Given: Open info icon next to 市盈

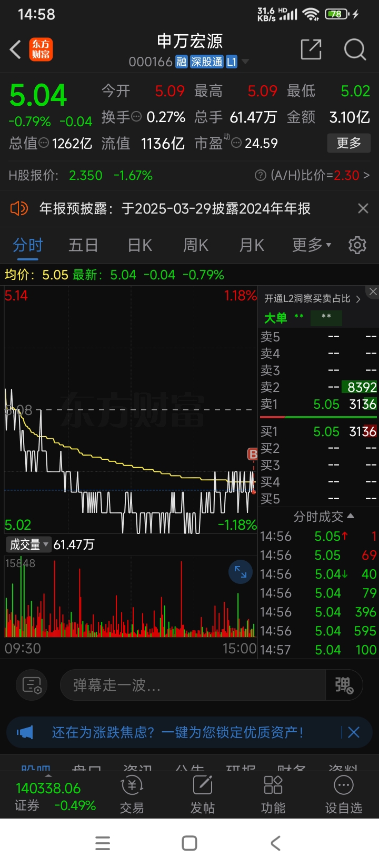Looking at the screenshot, I should tap(237, 143).
